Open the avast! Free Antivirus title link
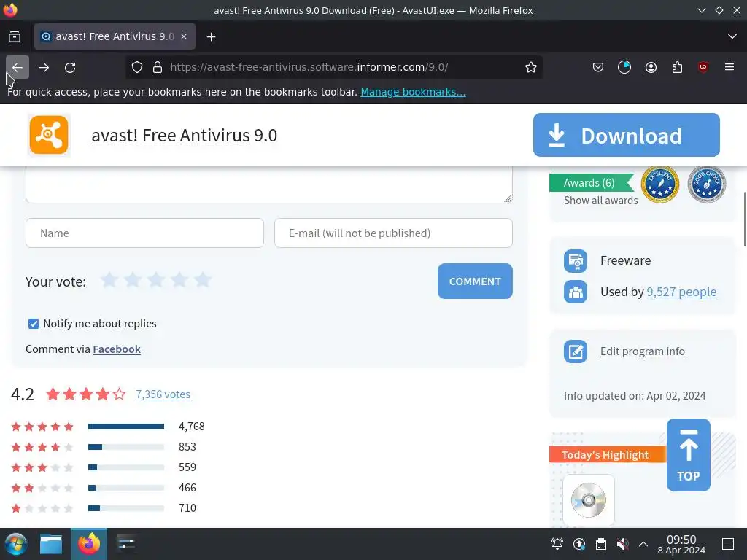The width and height of the screenshot is (747, 560). pos(171,135)
